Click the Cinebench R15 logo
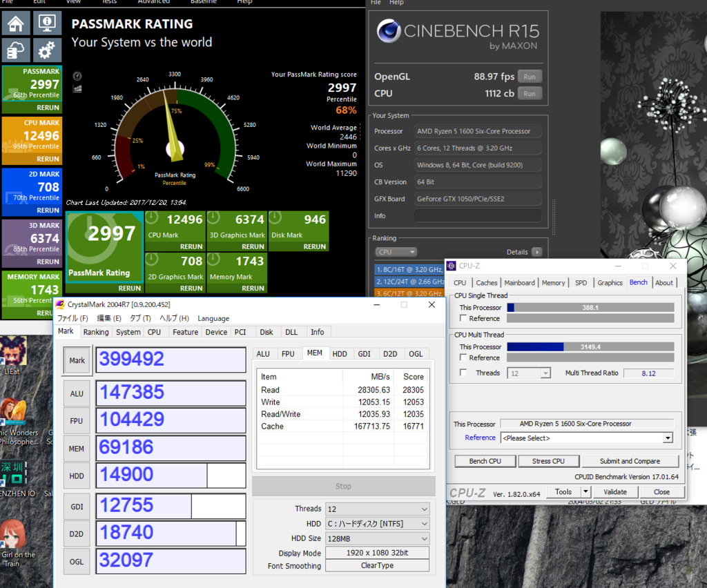The image size is (707, 588). pyautogui.click(x=389, y=31)
